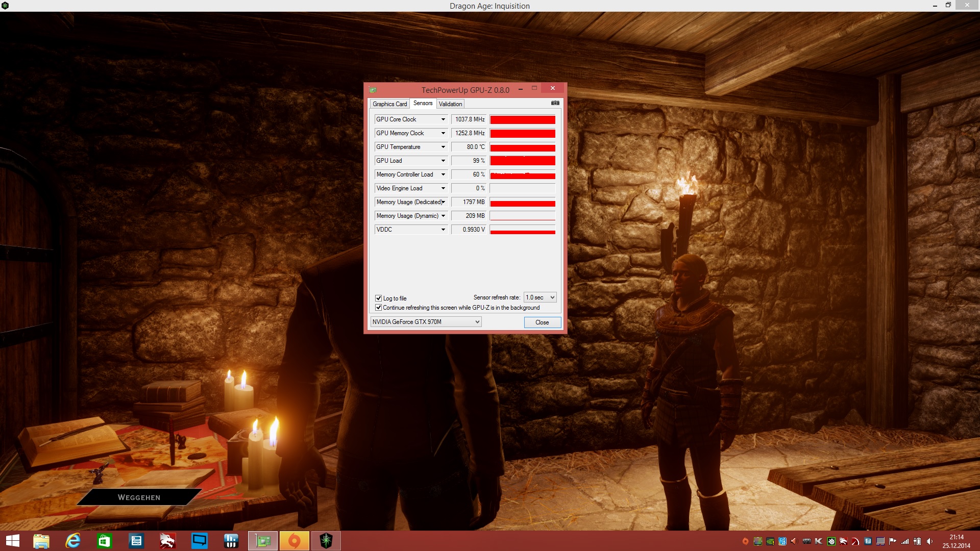Click the 1797 MB memory value

469,202
